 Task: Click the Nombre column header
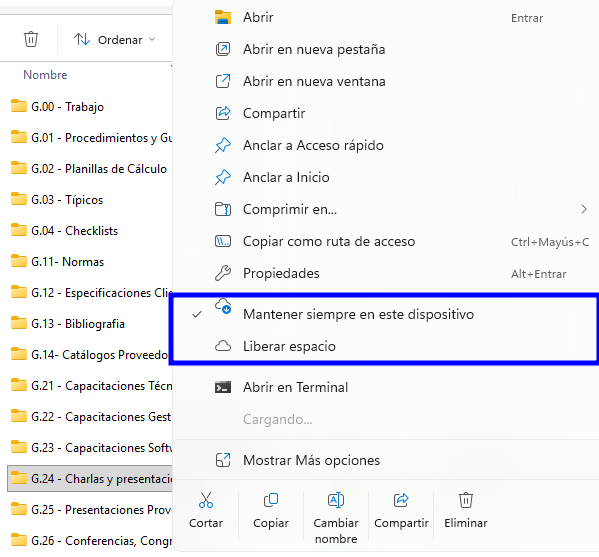[45, 75]
